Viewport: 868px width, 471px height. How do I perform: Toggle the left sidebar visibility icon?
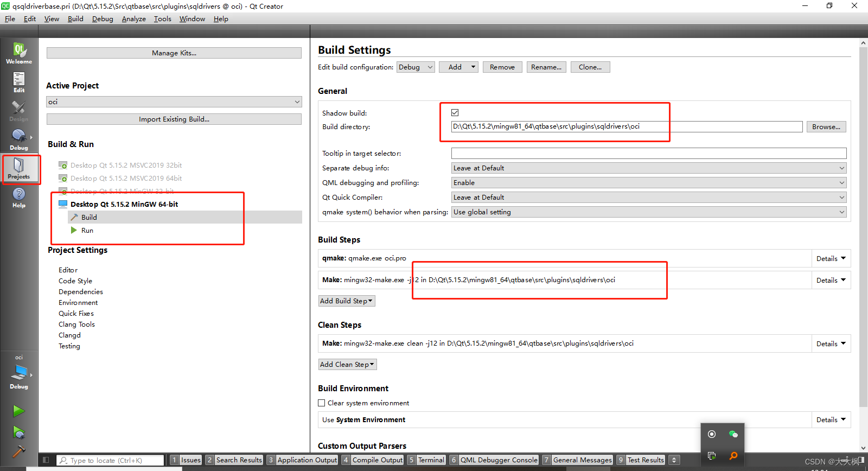[46, 460]
